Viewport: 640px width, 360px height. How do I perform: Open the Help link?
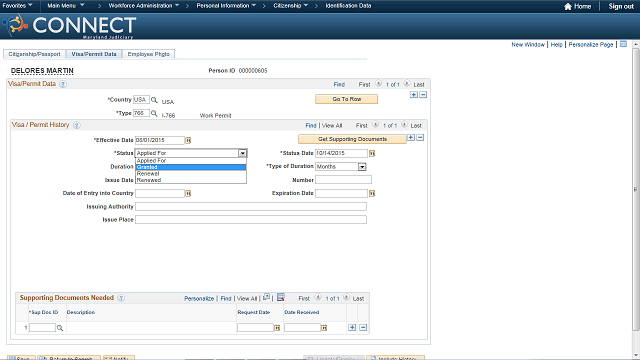[556, 44]
